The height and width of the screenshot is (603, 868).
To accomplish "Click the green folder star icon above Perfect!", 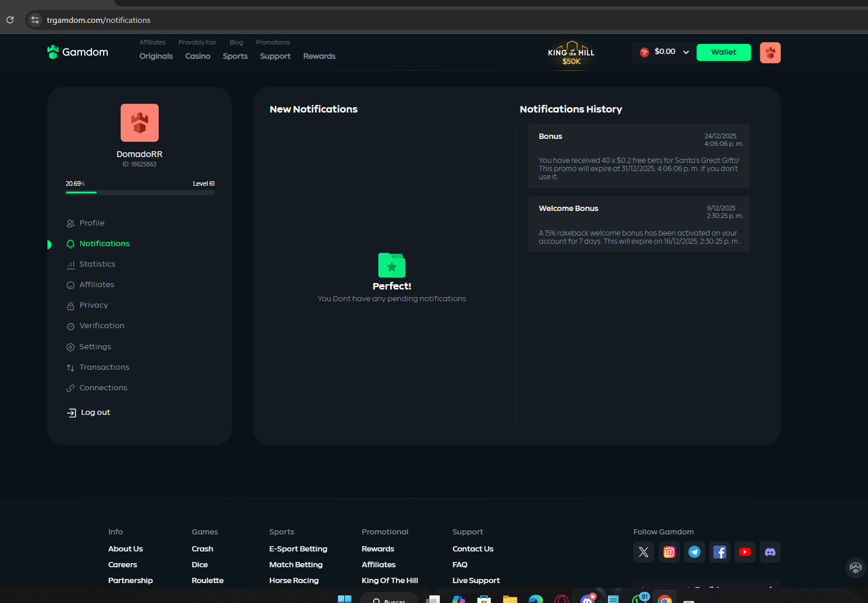I will [392, 265].
